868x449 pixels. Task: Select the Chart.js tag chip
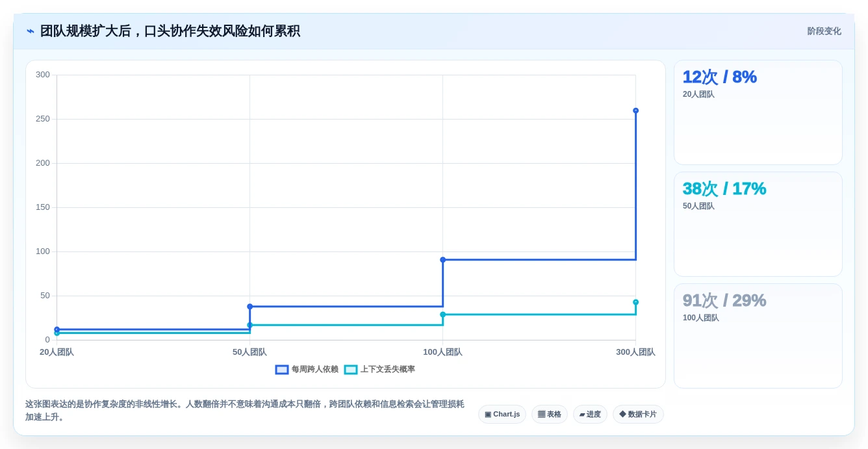pos(502,414)
